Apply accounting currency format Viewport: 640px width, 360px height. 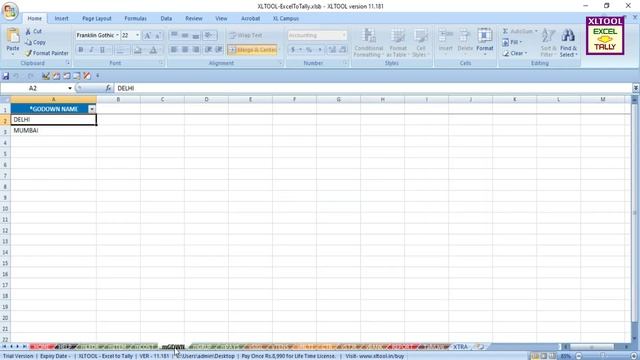point(293,50)
